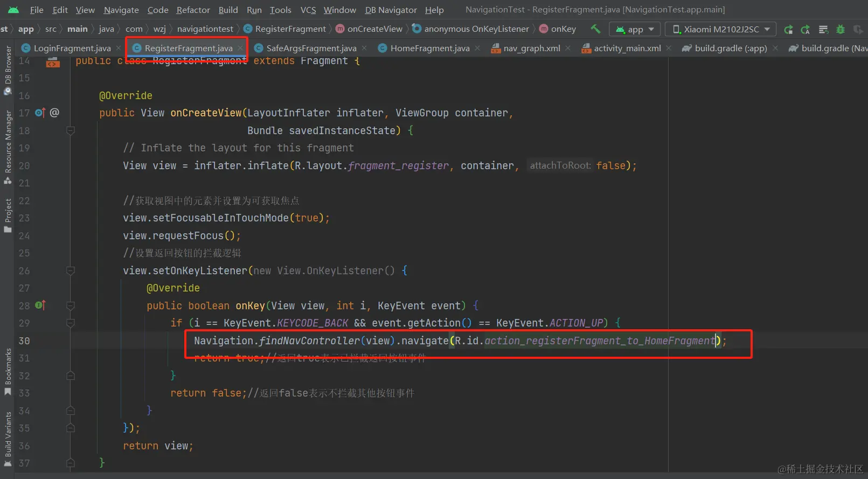Click the RegisterFragment breadcrumb
Viewport: 868px width, 479px height.
coord(285,29)
